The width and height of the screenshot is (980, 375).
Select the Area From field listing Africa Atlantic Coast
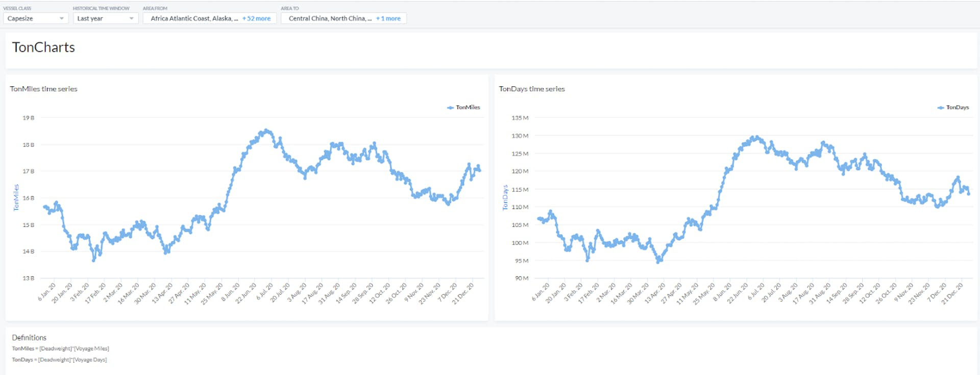(x=194, y=18)
